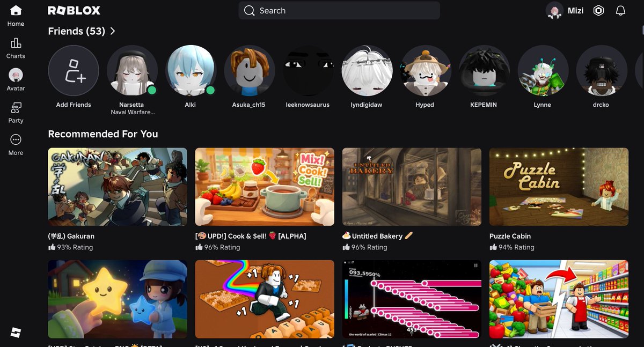Select the Mix! Cook! Sell! thumbnail
Viewport: 644px width, 347px height.
tap(265, 187)
